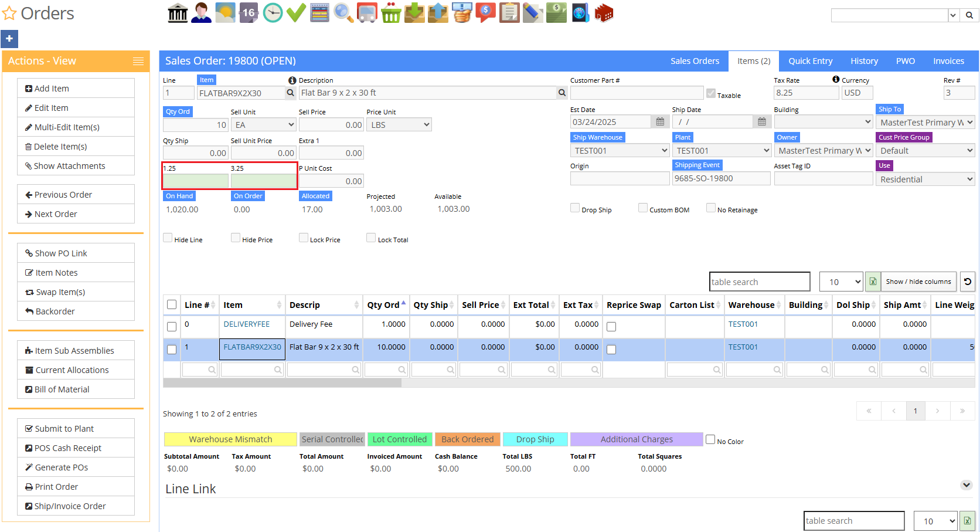Open the DELIVERYFEE item link
The height and width of the screenshot is (532, 980).
(247, 324)
